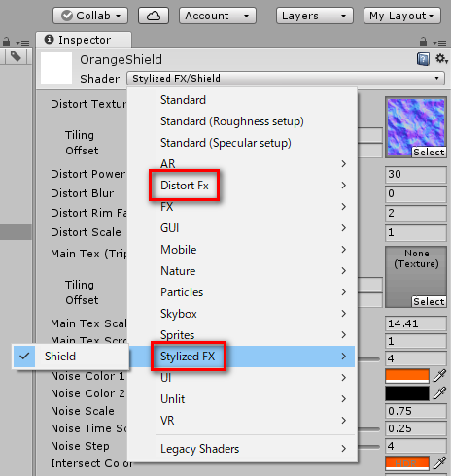Viewport: 451px width, 476px height.
Task: Open the material settings gear menu
Action: click(441, 59)
